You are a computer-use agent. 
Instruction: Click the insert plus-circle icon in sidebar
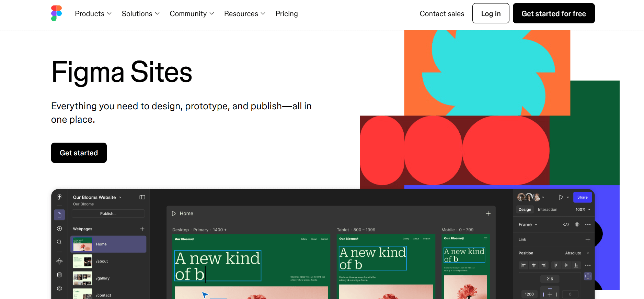(x=59, y=229)
